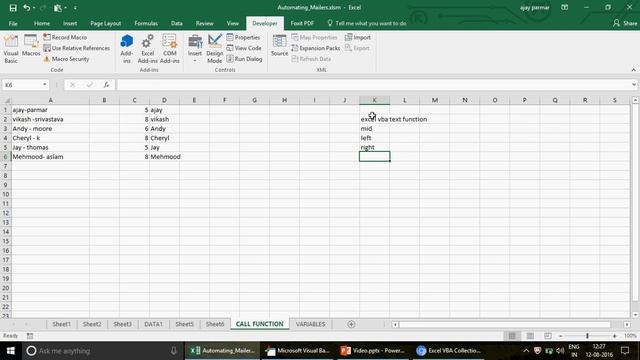The height and width of the screenshot is (360, 640).
Task: Open the File tab
Action: tap(13, 23)
